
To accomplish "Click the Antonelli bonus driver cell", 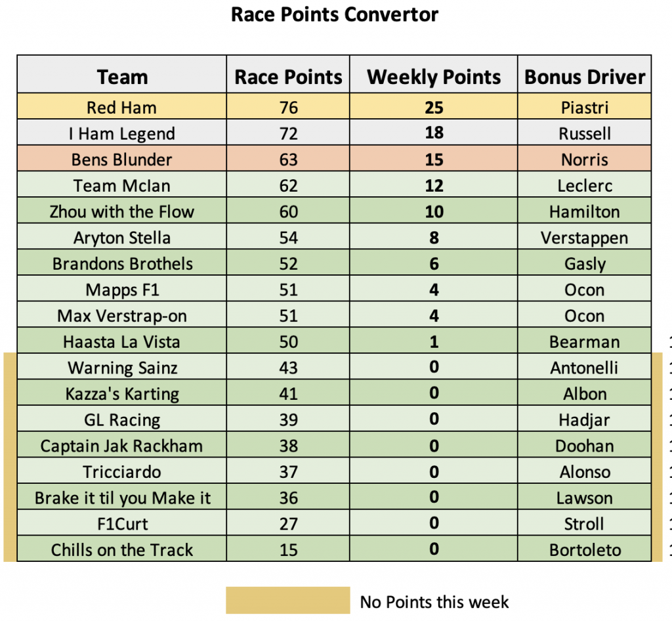I will pyautogui.click(x=584, y=367).
